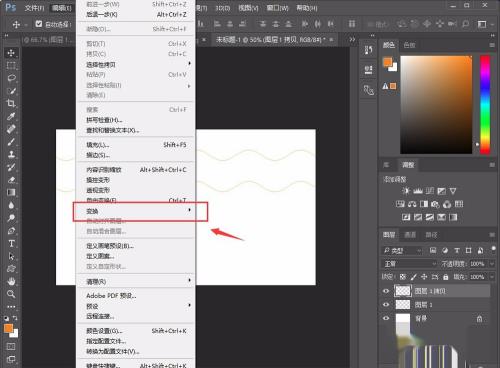Toggle lock image pixels brush icon
Screen dimensions: 500x368
413,277
